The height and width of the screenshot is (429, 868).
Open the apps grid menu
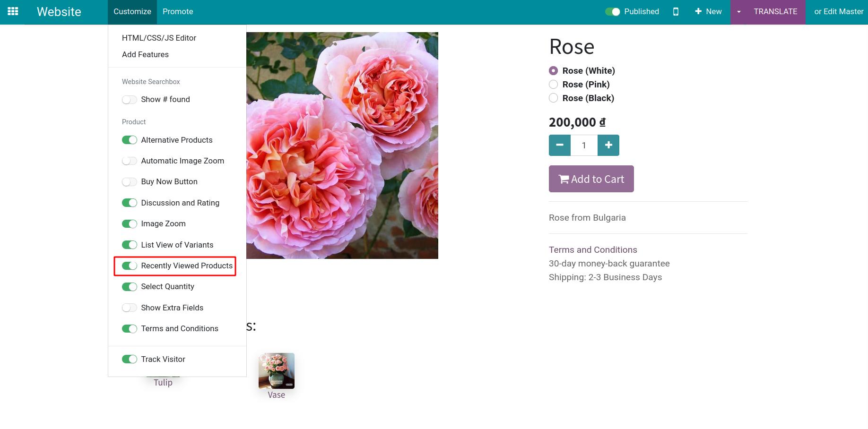[13, 11]
